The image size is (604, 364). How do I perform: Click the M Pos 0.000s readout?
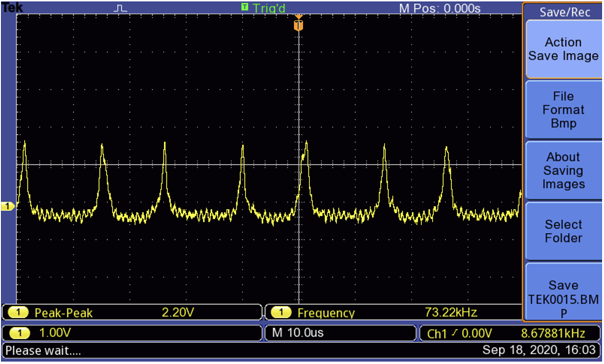pos(439,8)
